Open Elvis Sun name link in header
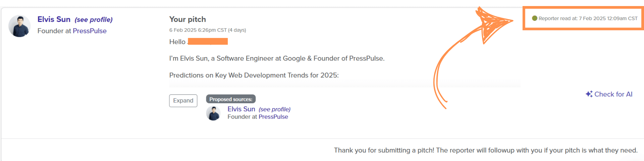The height and width of the screenshot is (161, 644). 54,19
